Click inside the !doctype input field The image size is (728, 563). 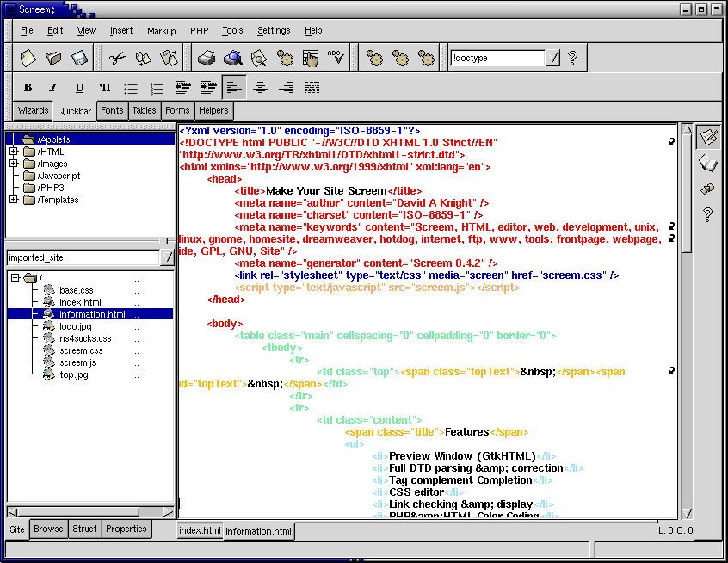point(497,58)
